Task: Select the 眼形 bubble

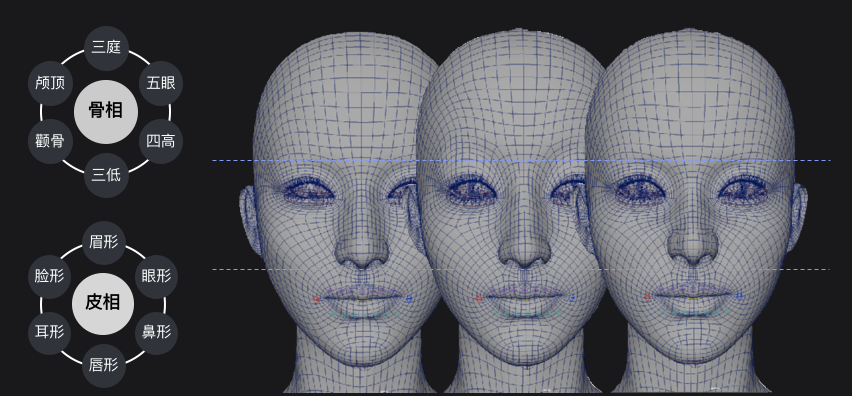Action: (x=156, y=276)
